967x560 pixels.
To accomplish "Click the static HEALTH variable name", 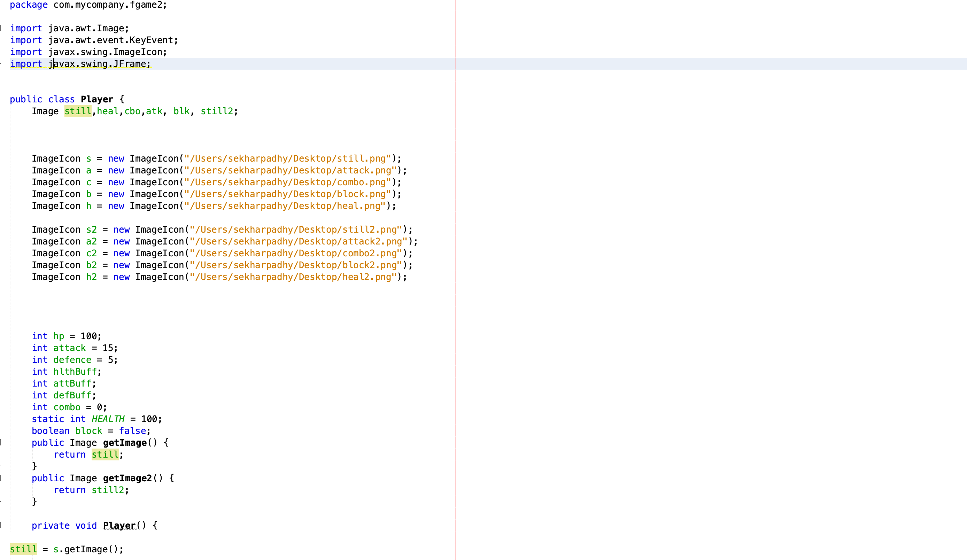I will 108,419.
